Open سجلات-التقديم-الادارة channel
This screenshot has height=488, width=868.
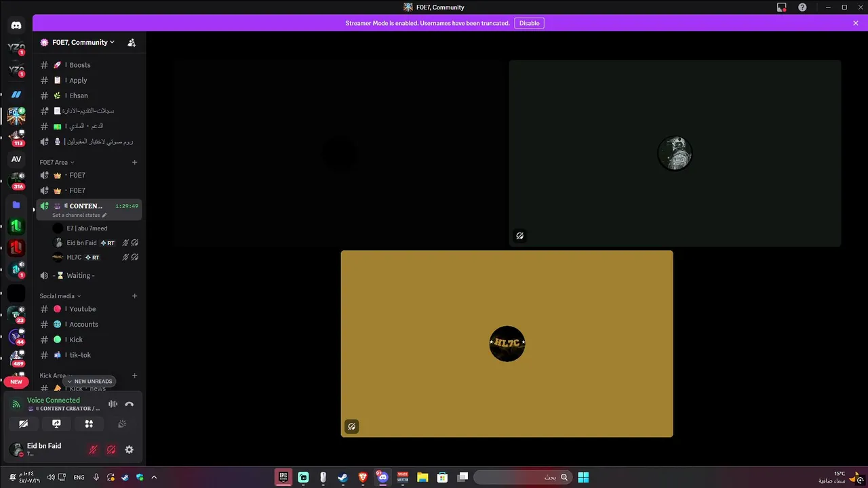(89, 111)
